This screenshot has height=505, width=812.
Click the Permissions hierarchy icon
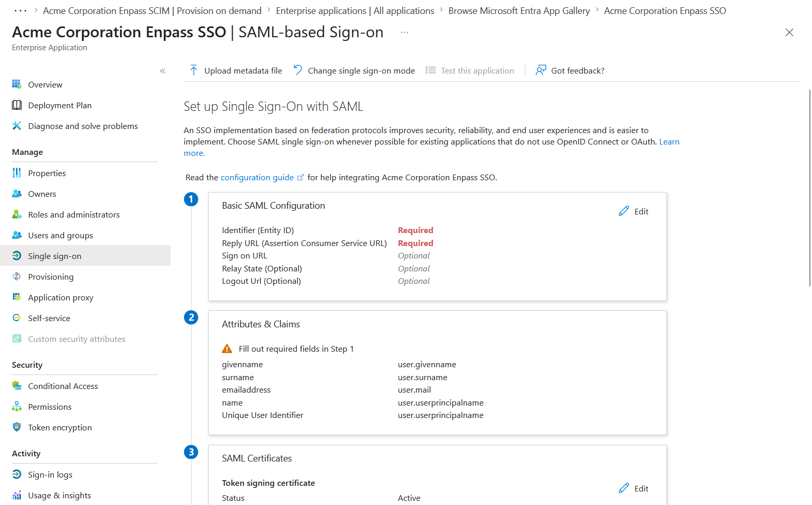click(x=17, y=407)
